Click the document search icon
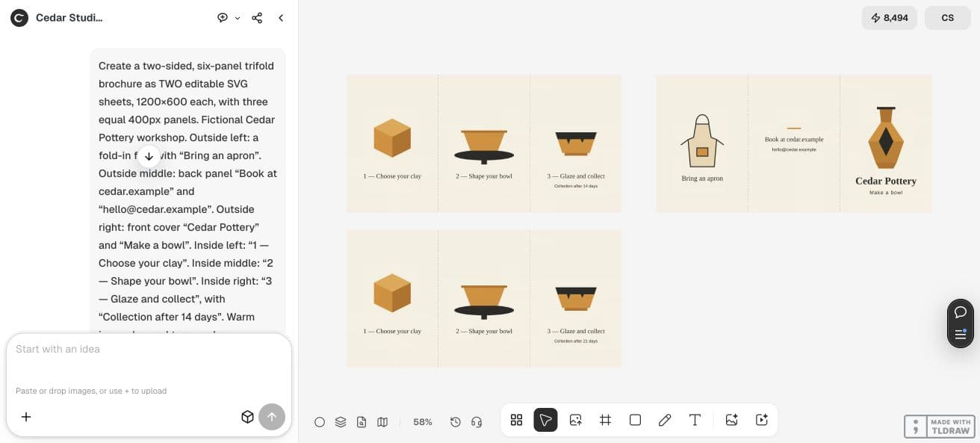980x443 pixels. point(362,422)
